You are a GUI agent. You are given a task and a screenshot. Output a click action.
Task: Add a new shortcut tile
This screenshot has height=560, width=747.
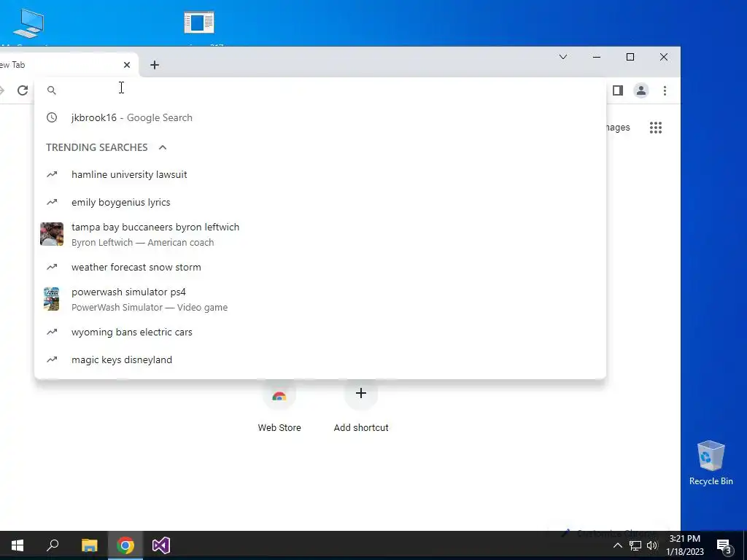pyautogui.click(x=360, y=405)
